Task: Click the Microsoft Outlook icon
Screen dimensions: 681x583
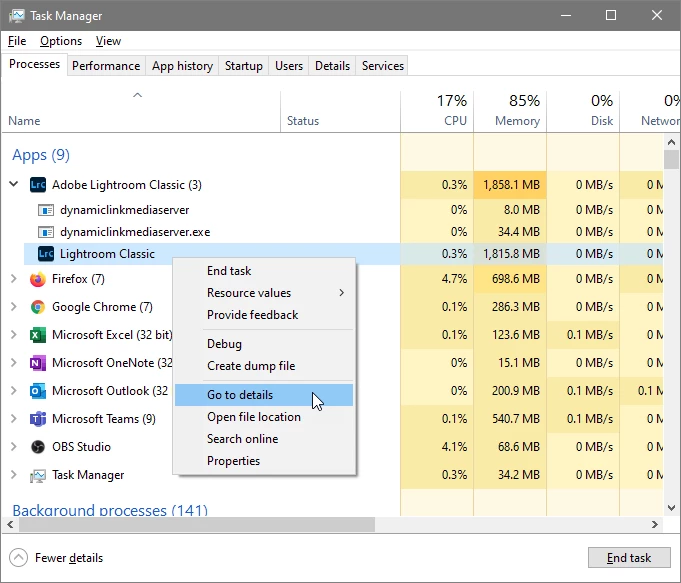Action: (38, 391)
